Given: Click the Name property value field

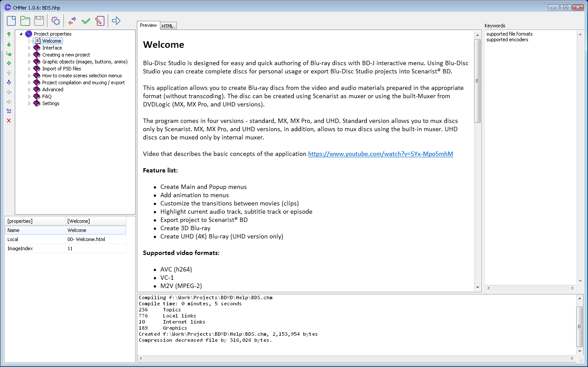Looking at the screenshot, I should click(96, 230).
